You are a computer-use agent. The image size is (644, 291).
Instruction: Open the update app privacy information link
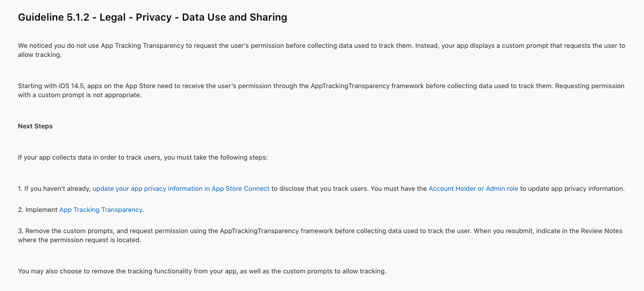tap(181, 189)
